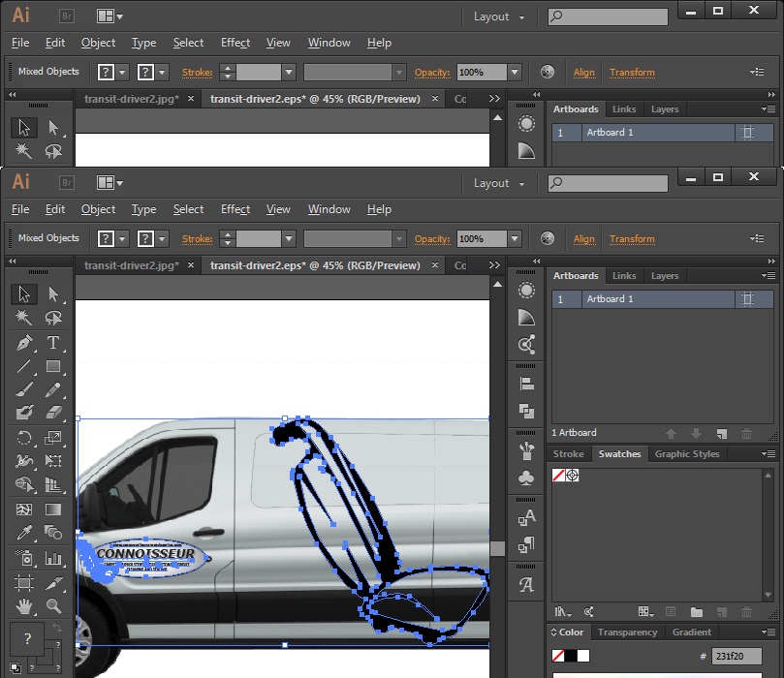Open the Pathfinder panel from the dock
The width and height of the screenshot is (784, 678).
click(526, 412)
